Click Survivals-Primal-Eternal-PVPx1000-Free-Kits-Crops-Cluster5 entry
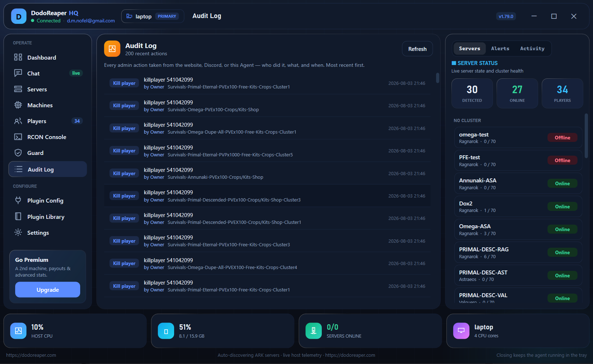Screen dimensions: 593x364 pyautogui.click(x=267, y=151)
